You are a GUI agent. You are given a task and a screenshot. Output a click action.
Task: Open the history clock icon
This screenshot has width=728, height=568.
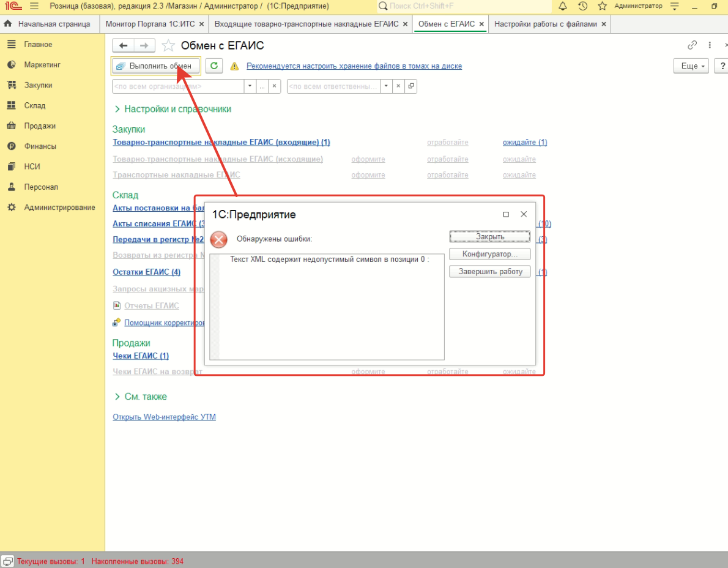(x=582, y=6)
